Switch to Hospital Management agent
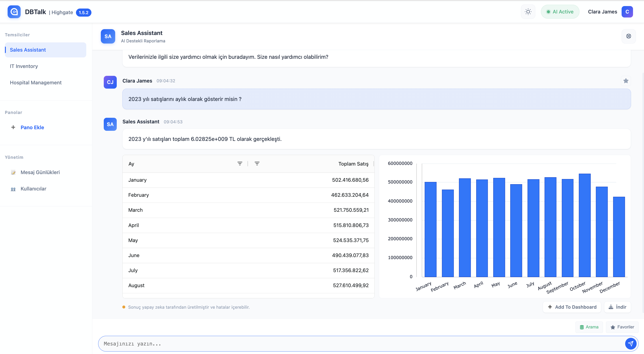This screenshot has height=354, width=644. pyautogui.click(x=35, y=83)
